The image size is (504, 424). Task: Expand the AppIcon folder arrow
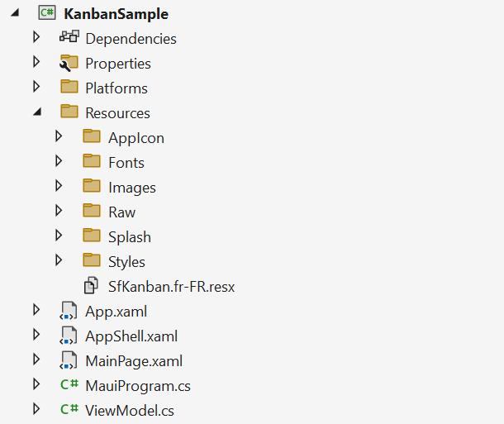[59, 137]
